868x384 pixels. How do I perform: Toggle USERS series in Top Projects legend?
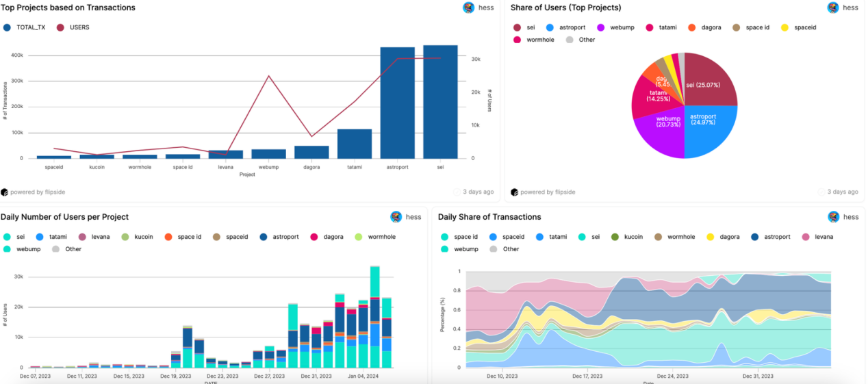73,27
